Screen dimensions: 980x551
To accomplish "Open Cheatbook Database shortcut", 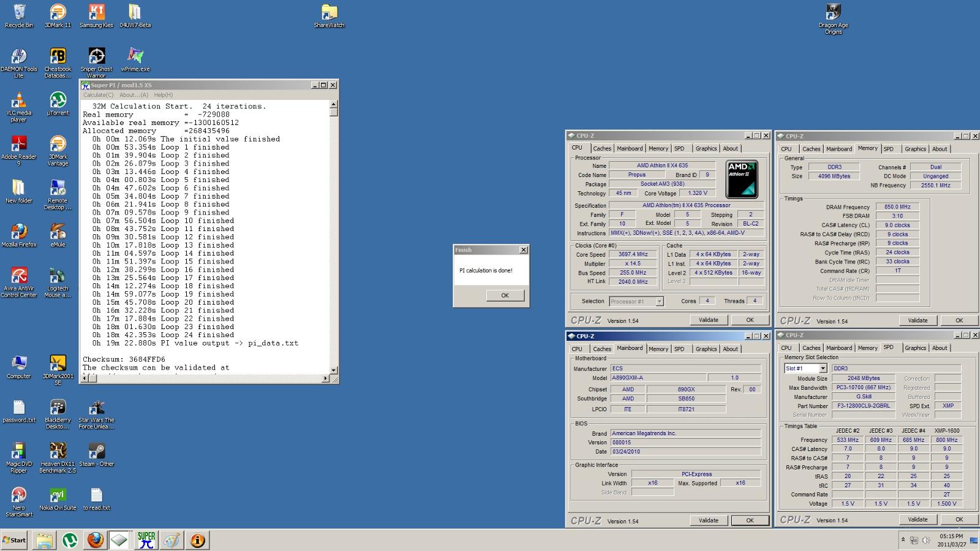I will point(58,64).
